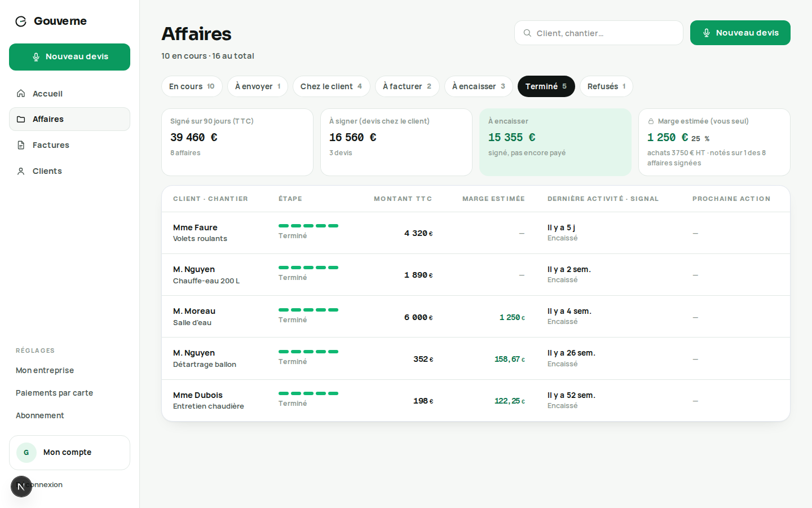
Task: Open M. Nguyen Chauffe-eau 200 L row
Action: [x=476, y=275]
